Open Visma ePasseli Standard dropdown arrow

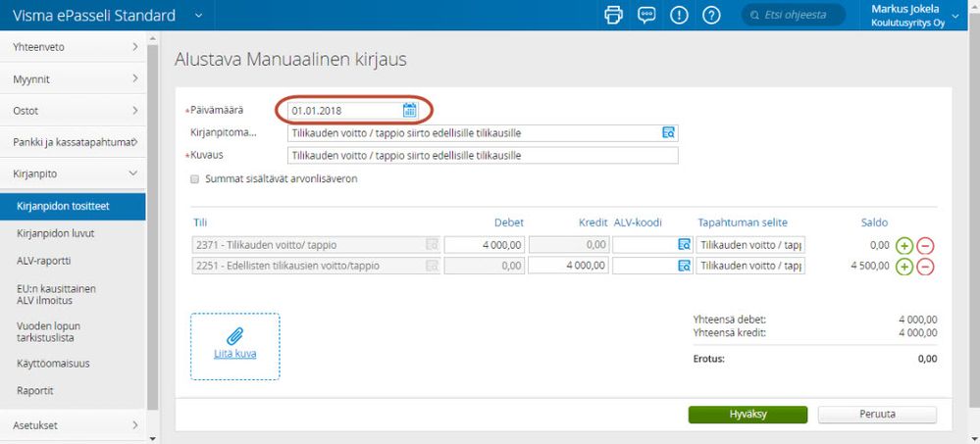[199, 16]
